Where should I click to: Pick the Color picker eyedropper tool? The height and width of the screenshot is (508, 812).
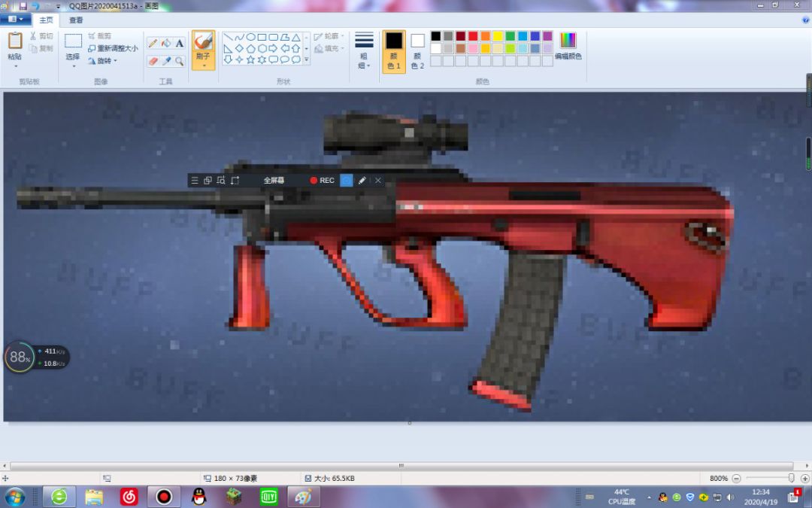point(166,61)
